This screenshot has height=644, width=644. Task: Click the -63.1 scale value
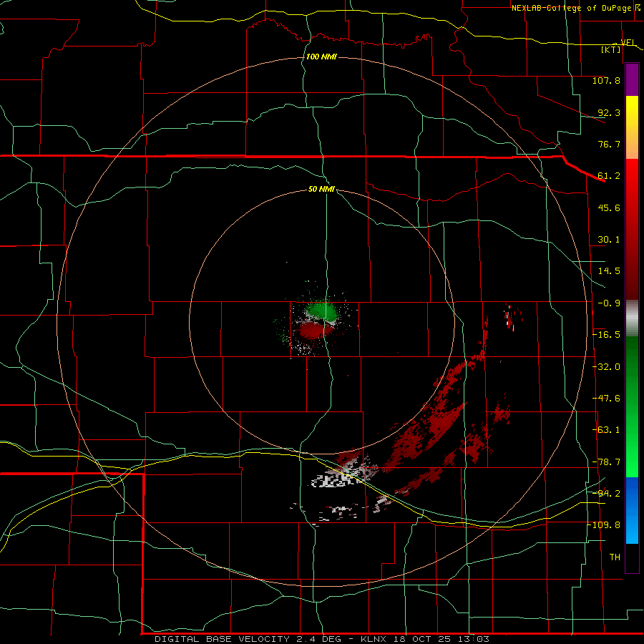point(607,430)
